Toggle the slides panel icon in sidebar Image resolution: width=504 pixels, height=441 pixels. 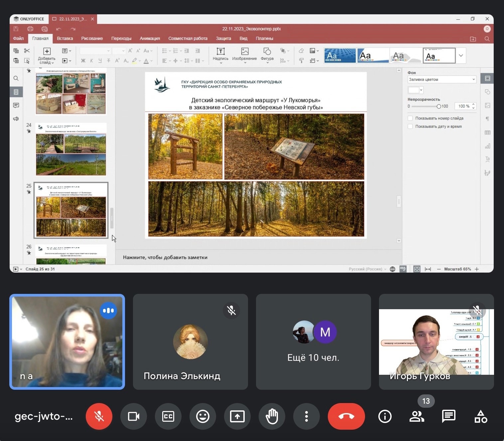pos(16,92)
